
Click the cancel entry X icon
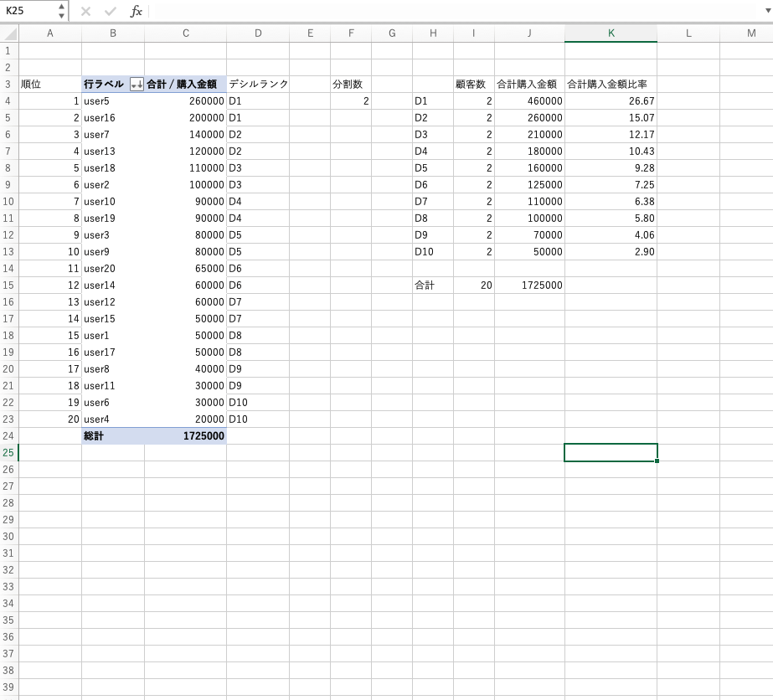point(85,11)
